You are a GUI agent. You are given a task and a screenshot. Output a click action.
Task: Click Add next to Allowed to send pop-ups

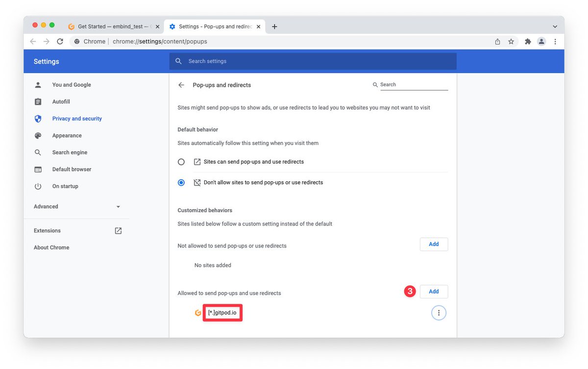[434, 291]
